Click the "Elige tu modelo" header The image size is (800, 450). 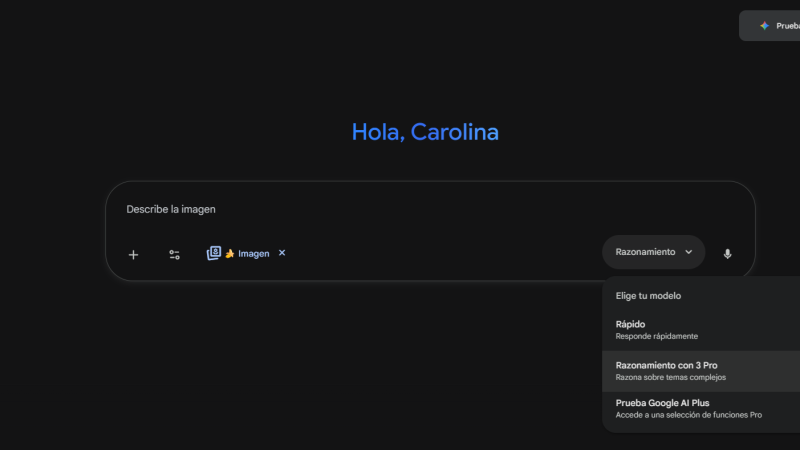coord(648,296)
